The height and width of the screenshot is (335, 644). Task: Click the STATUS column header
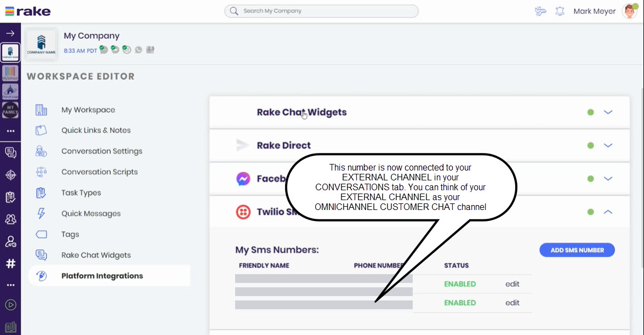coord(457,265)
